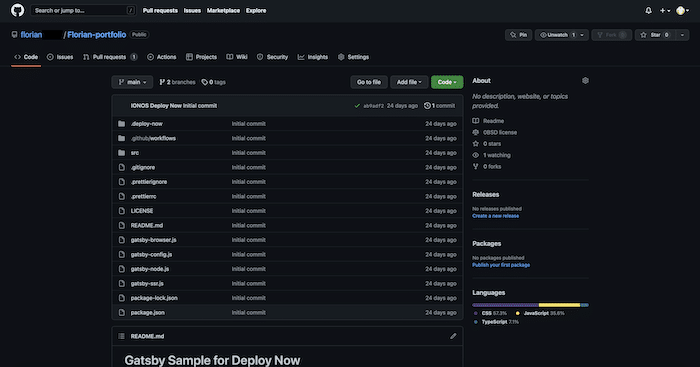View the 1 commit history link

(x=439, y=106)
